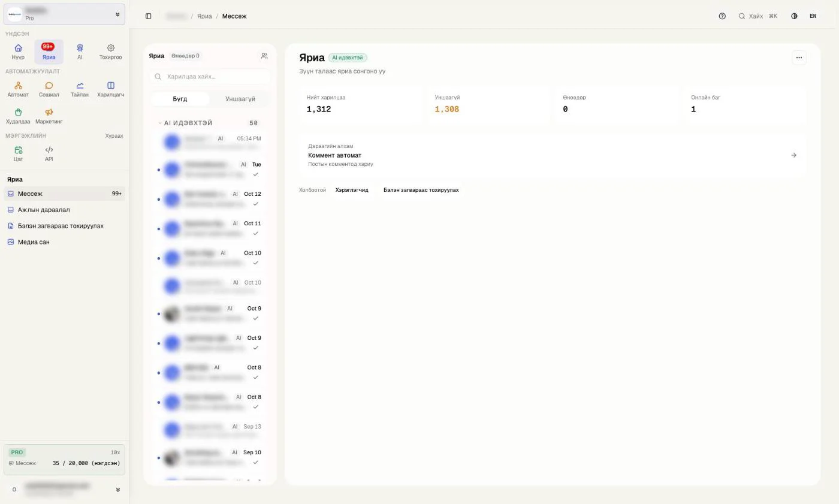
Task: Click the people icon in Яриа panel
Action: [x=264, y=56]
